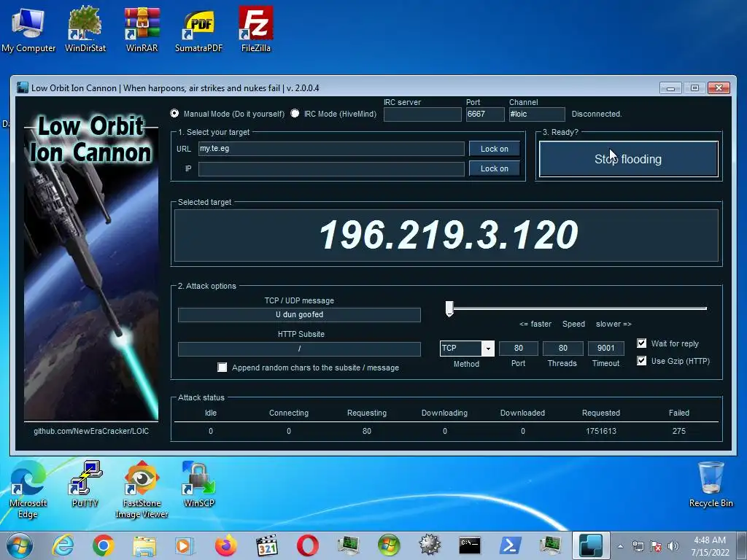Click the volume speaker tray icon
Image resolution: width=747 pixels, height=560 pixels.
coord(673,546)
